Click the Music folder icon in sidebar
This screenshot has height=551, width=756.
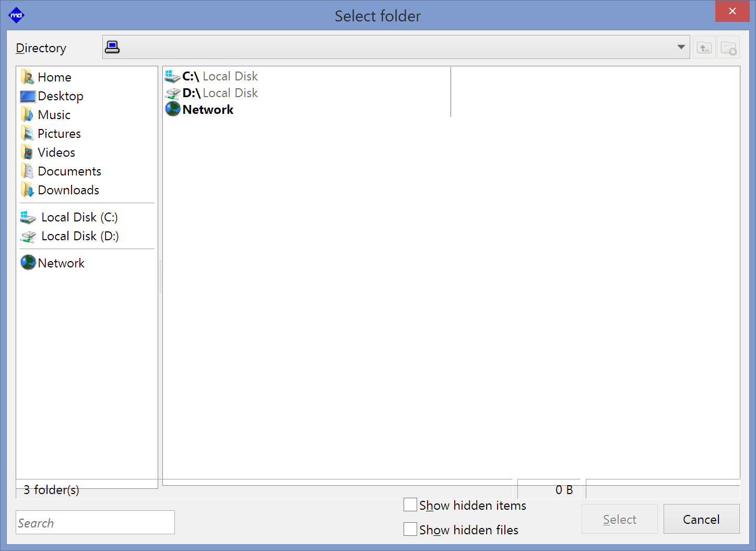point(27,115)
